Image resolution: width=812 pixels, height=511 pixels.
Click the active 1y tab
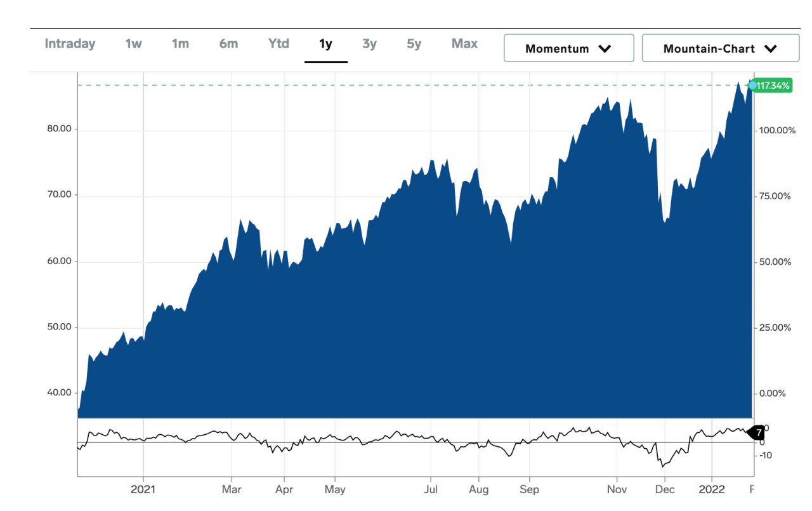326,44
